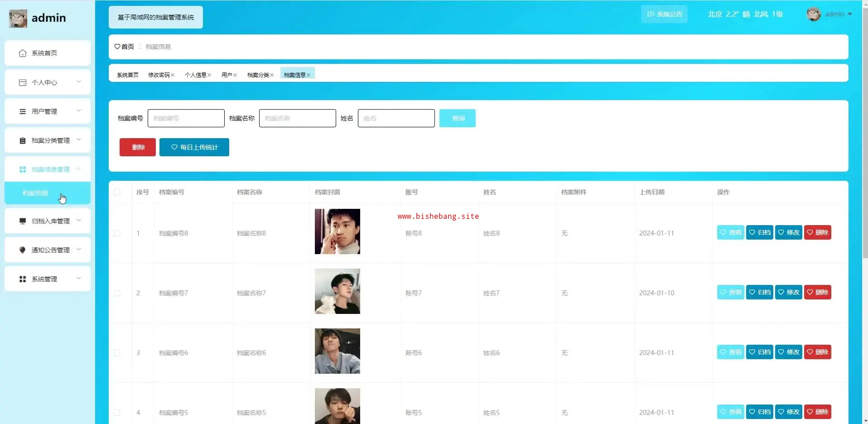
Task: Delete the record 档案编号6
Action: coord(818,352)
